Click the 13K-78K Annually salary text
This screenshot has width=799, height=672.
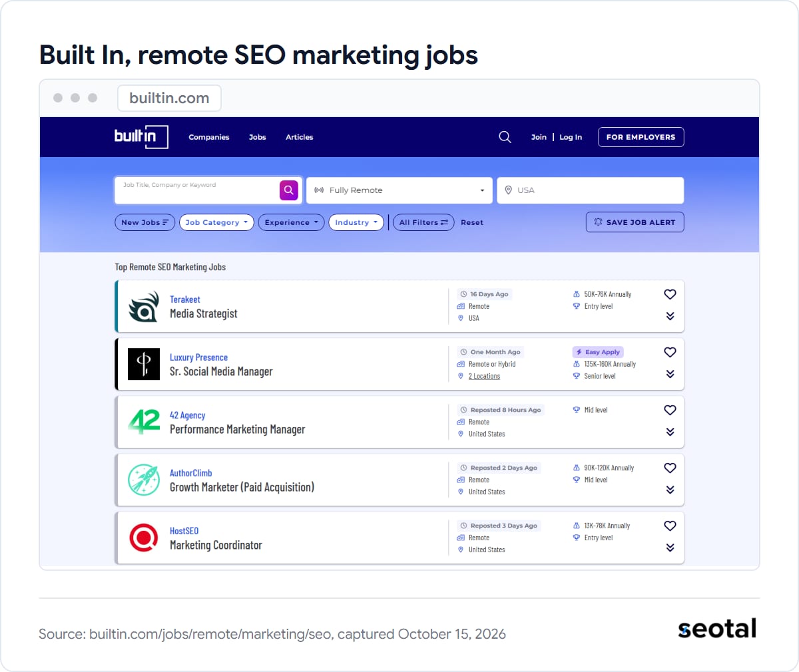point(607,526)
